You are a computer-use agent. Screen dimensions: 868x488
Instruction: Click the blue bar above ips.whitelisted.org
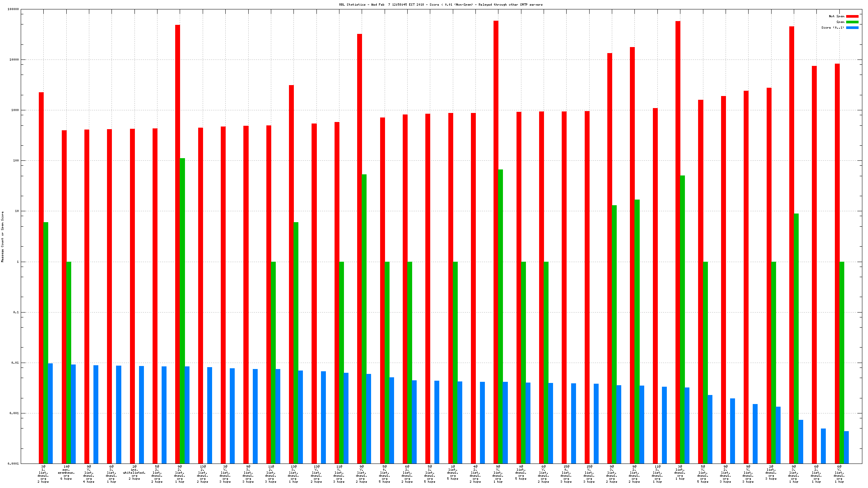(x=142, y=414)
